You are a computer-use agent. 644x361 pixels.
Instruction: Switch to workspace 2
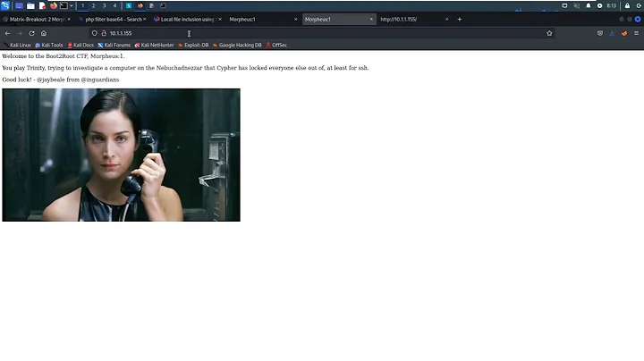click(93, 5)
